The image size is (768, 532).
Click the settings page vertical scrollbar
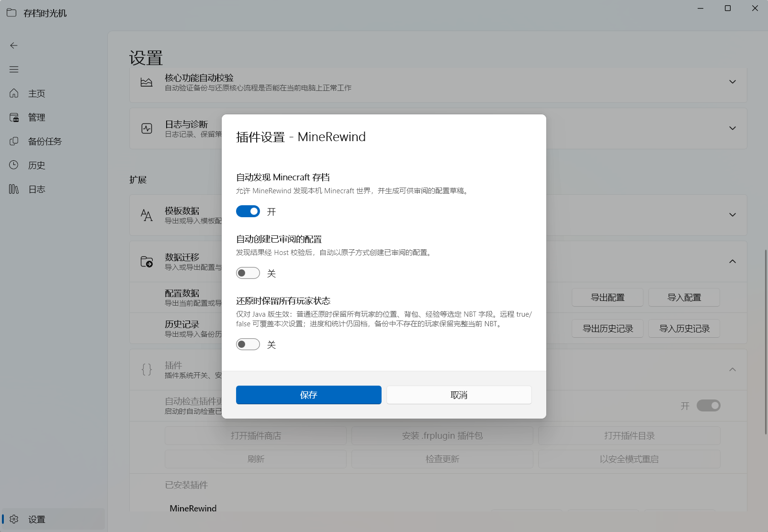pyautogui.click(x=766, y=342)
